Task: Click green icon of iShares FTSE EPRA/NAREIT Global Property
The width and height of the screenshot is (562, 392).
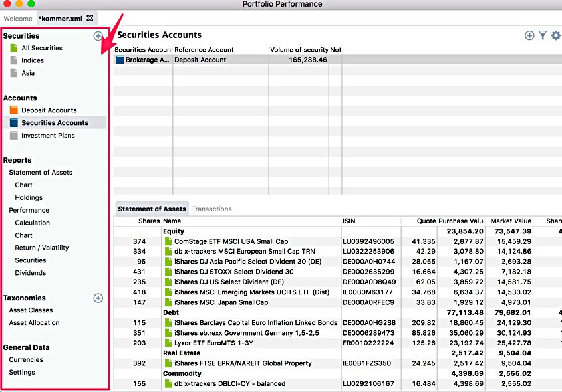Action: point(168,363)
